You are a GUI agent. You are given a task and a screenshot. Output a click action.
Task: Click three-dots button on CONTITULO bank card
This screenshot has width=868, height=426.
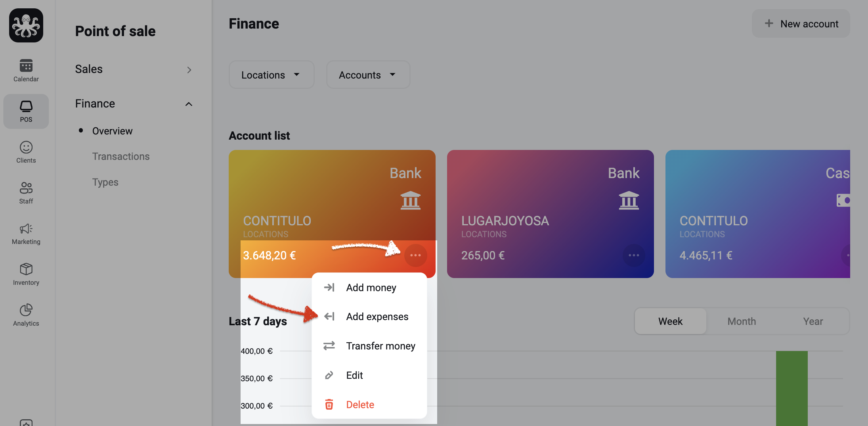pos(415,255)
